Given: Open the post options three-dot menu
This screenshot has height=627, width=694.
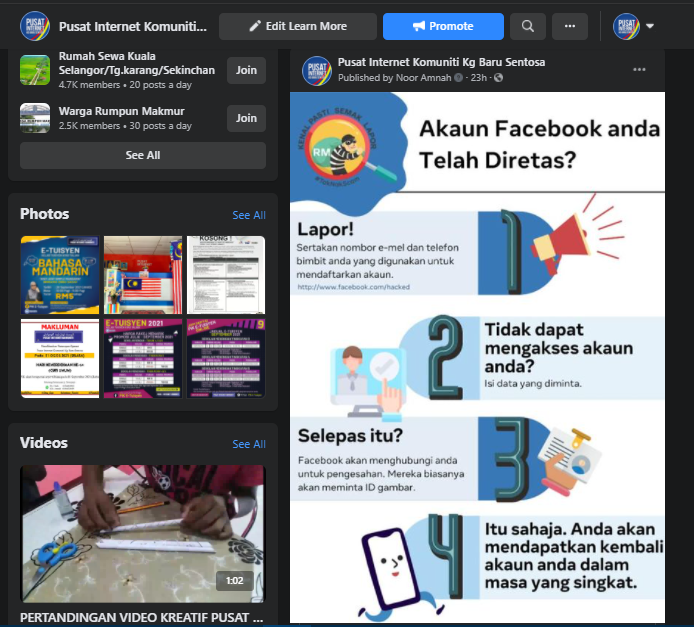Looking at the screenshot, I should click(x=639, y=69).
